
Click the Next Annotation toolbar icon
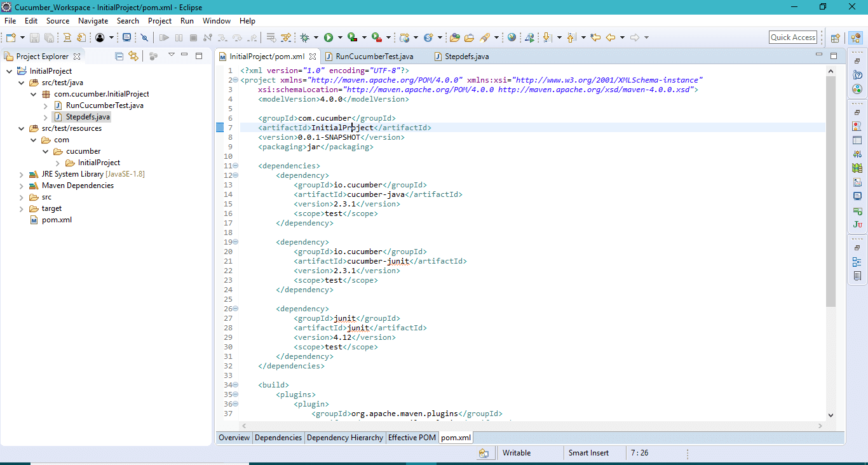click(547, 37)
